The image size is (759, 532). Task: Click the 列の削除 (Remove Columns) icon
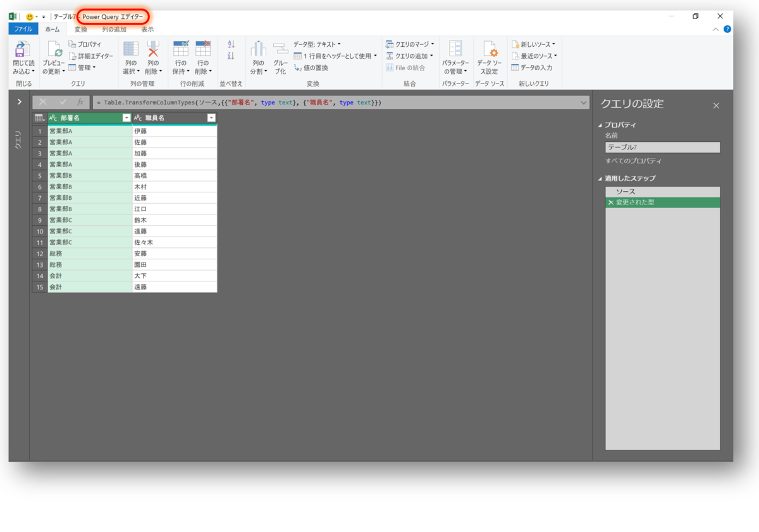point(152,49)
